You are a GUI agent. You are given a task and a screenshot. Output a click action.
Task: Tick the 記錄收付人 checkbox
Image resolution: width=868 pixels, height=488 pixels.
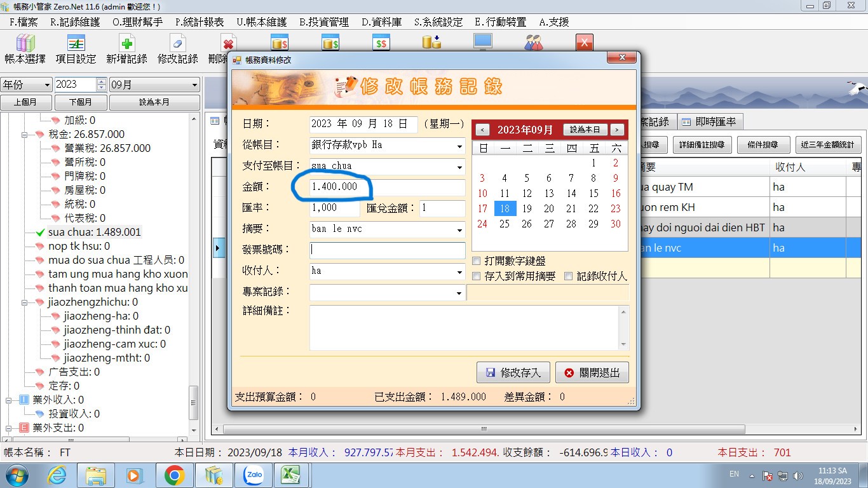[569, 276]
